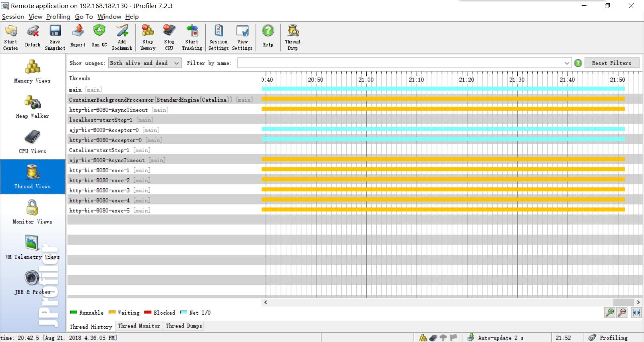Open the Start Center

pyautogui.click(x=11, y=37)
